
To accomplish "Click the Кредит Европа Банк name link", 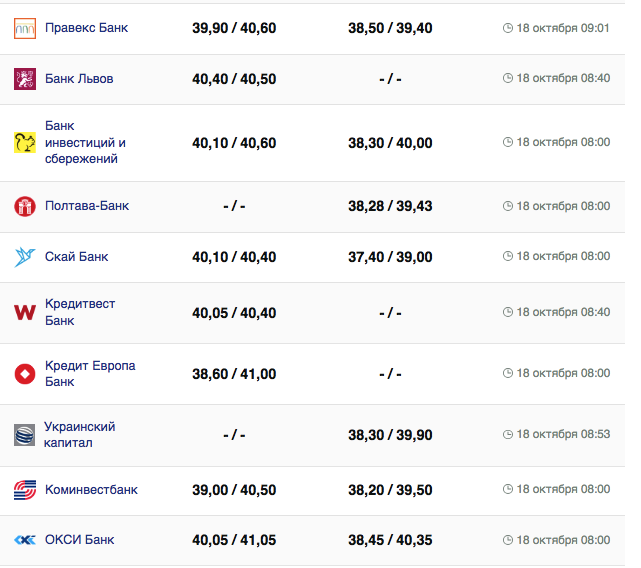I will 90,373.
